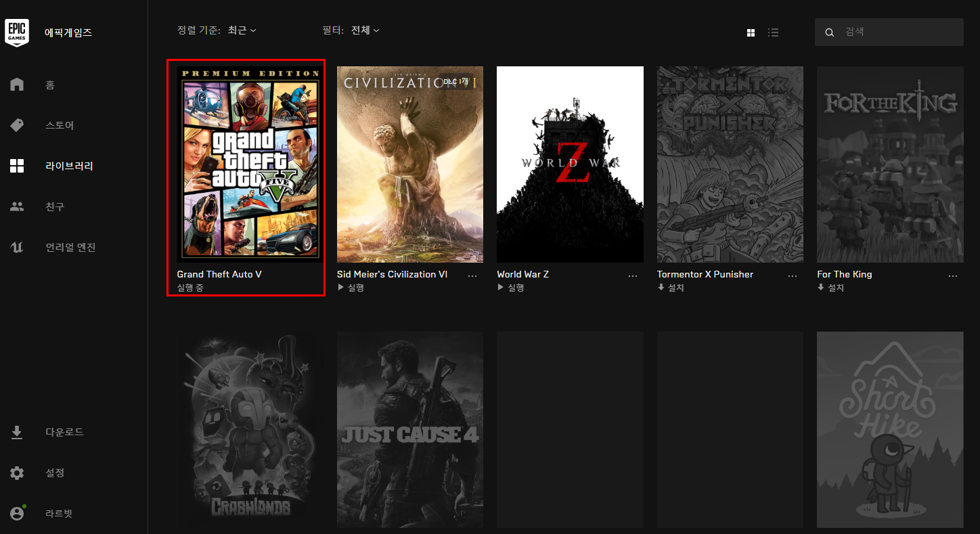The width and height of the screenshot is (980, 534).
Task: Click the friends people icon
Action: 17,206
